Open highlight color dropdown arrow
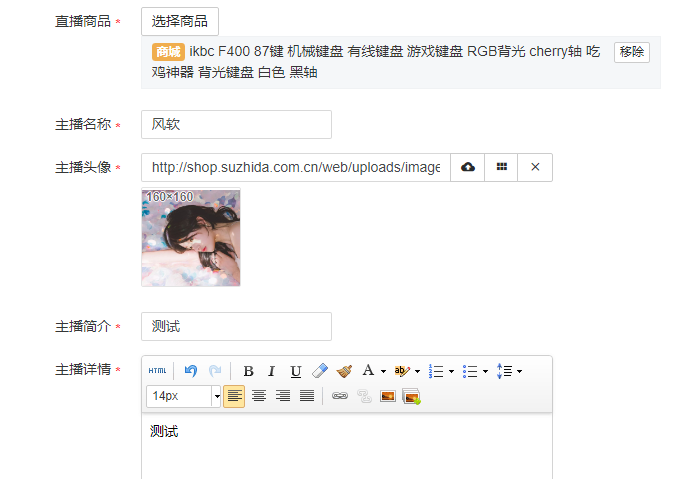The height and width of the screenshot is (479, 689). (x=417, y=371)
